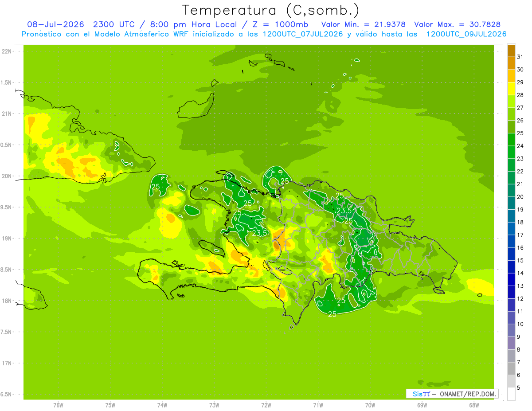532x411 pixels.
Task: Click the "1200UTC_09JUL2026" valid-until time
Action: [466, 34]
